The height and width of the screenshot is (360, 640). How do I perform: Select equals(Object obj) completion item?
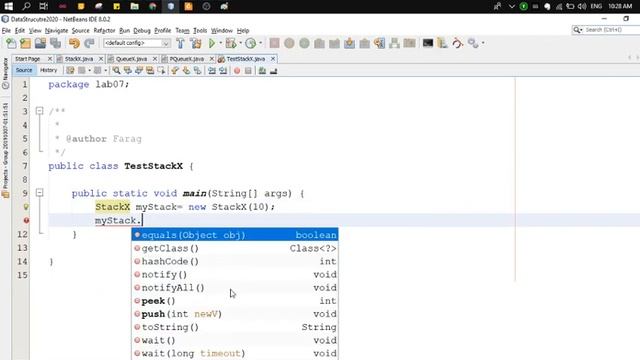235,235
